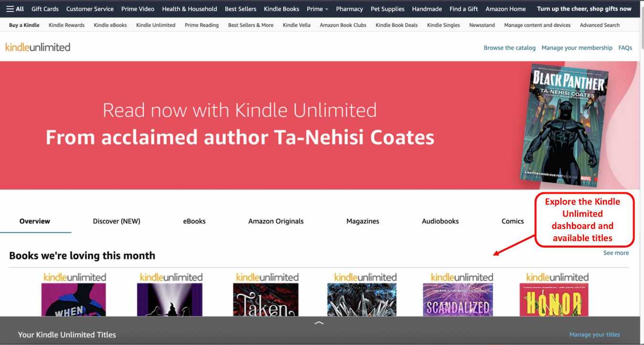
Task: Open the Audiobooks tab
Action: click(x=440, y=221)
